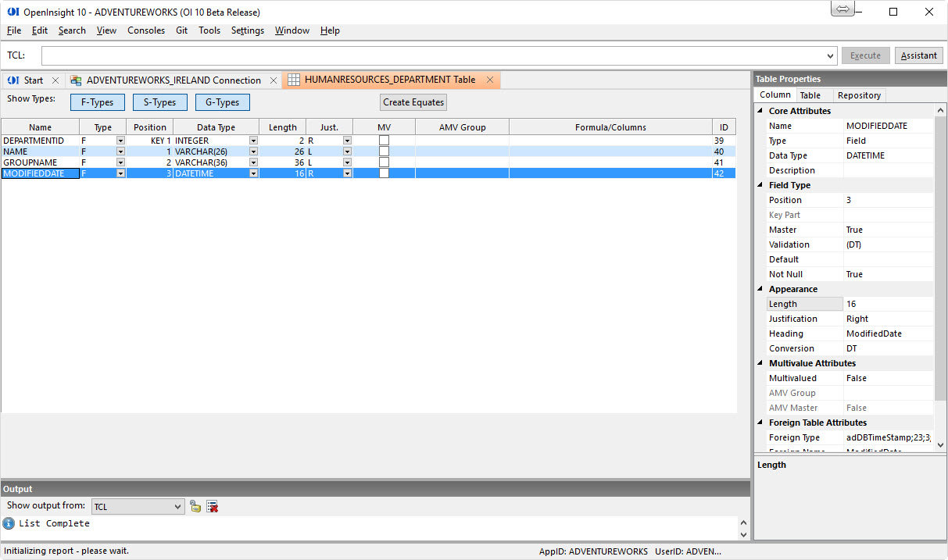Open the File menu
This screenshot has width=948, height=560.
[x=14, y=30]
